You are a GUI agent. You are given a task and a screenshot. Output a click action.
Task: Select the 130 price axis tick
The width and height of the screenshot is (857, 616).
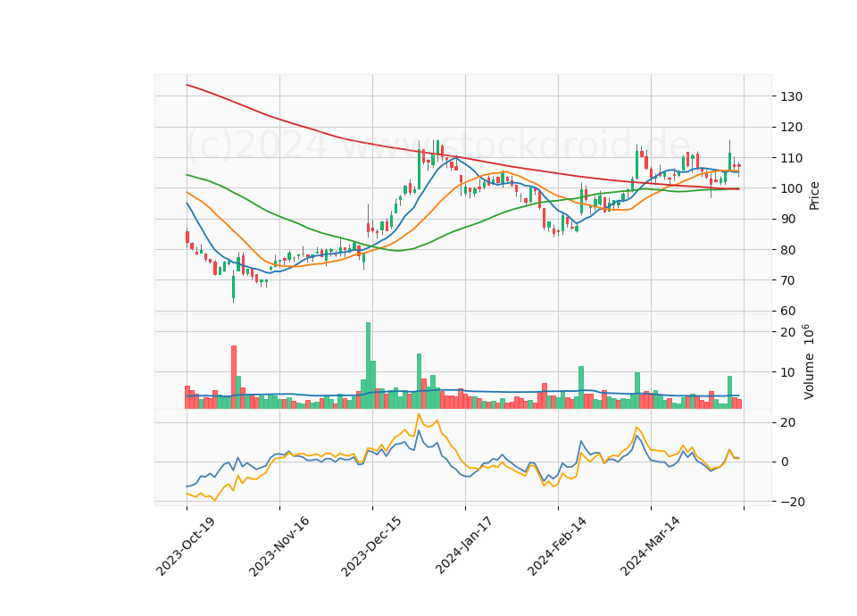(x=792, y=96)
